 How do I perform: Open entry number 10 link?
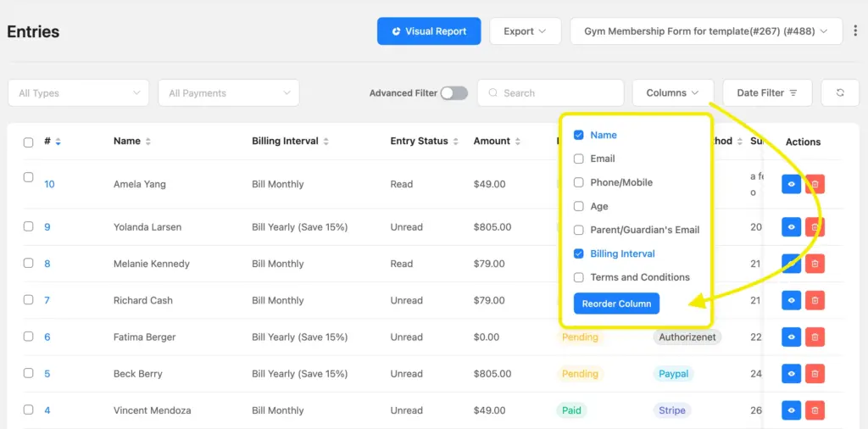point(49,184)
